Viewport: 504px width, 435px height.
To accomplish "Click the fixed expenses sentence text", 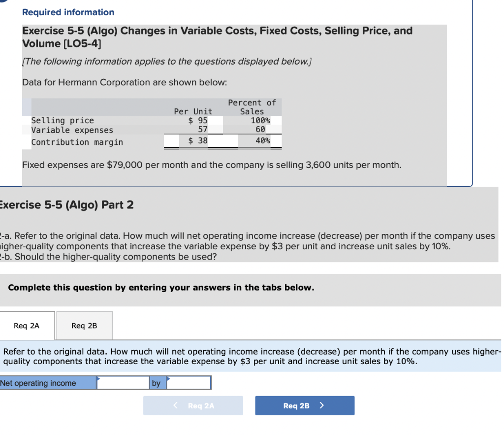I will [211, 165].
